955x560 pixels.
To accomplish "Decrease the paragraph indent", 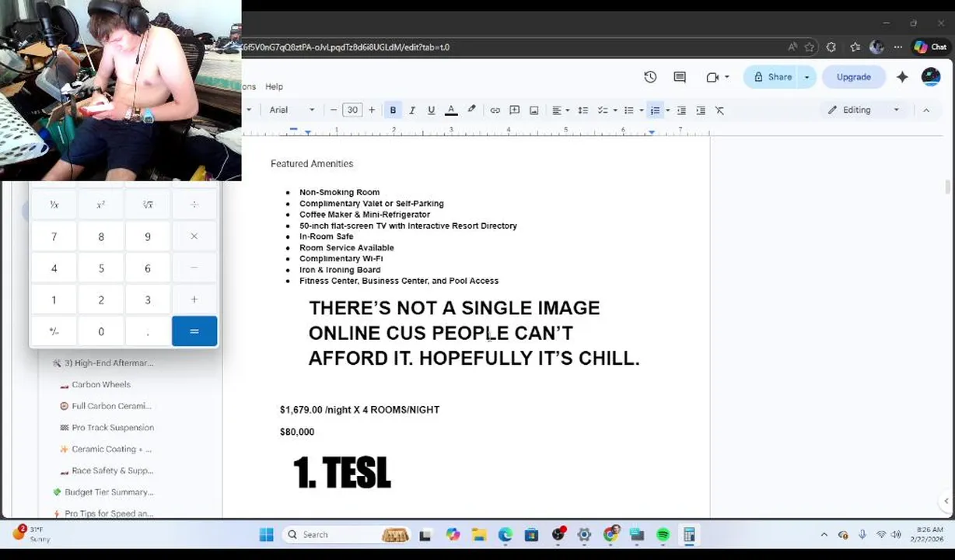I will pos(681,110).
